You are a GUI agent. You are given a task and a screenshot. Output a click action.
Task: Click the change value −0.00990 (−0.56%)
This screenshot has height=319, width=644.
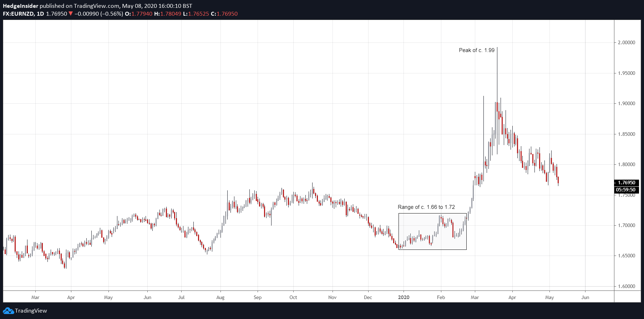(x=99, y=14)
